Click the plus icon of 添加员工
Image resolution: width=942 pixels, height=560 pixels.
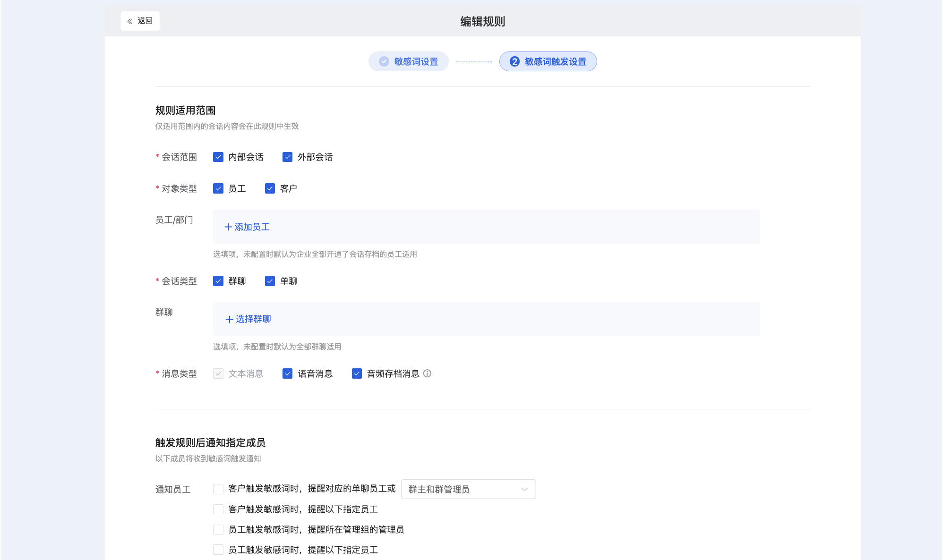[x=228, y=227]
